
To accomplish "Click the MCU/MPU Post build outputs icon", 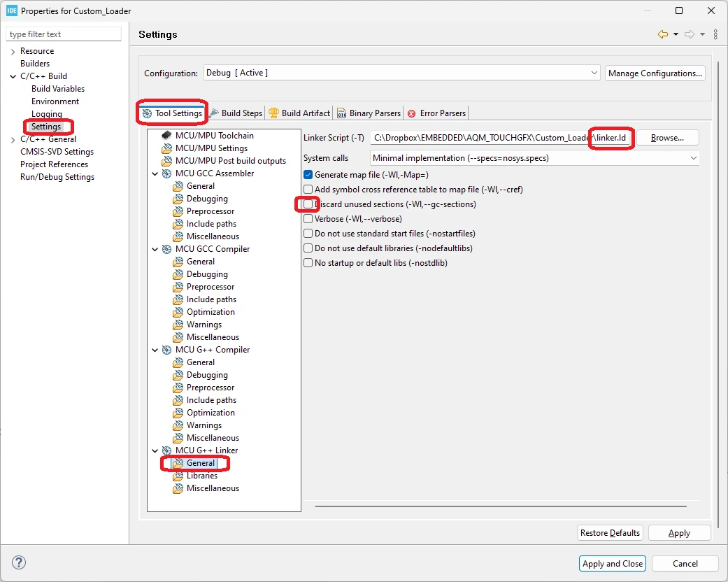I will tap(166, 161).
